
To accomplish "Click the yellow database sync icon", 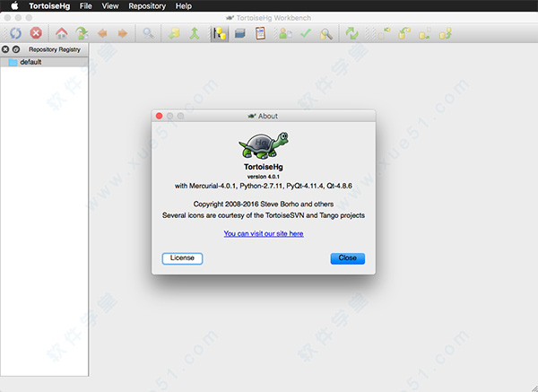I will click(x=174, y=33).
